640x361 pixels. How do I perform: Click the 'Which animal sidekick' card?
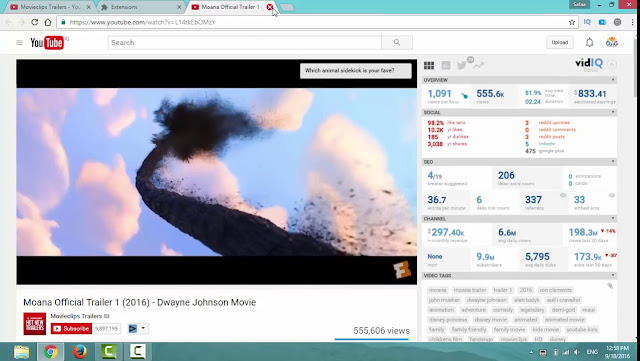(356, 71)
